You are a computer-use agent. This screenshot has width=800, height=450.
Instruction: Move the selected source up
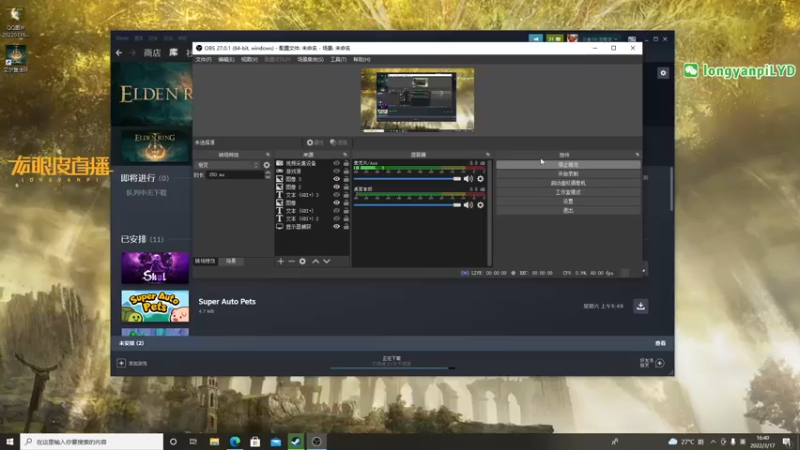coord(315,261)
